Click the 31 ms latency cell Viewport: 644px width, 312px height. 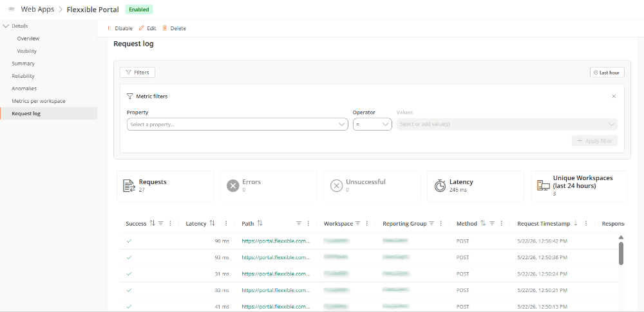[x=222, y=274]
